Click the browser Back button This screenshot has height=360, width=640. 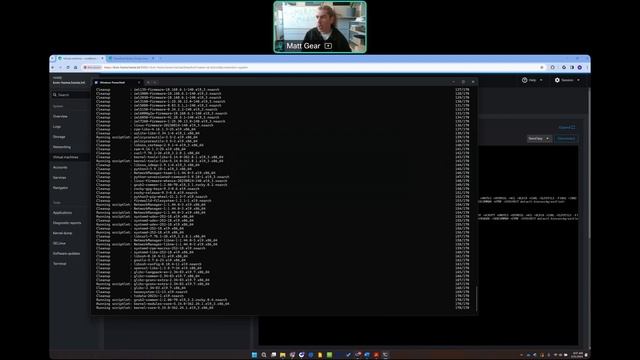(x=53, y=67)
